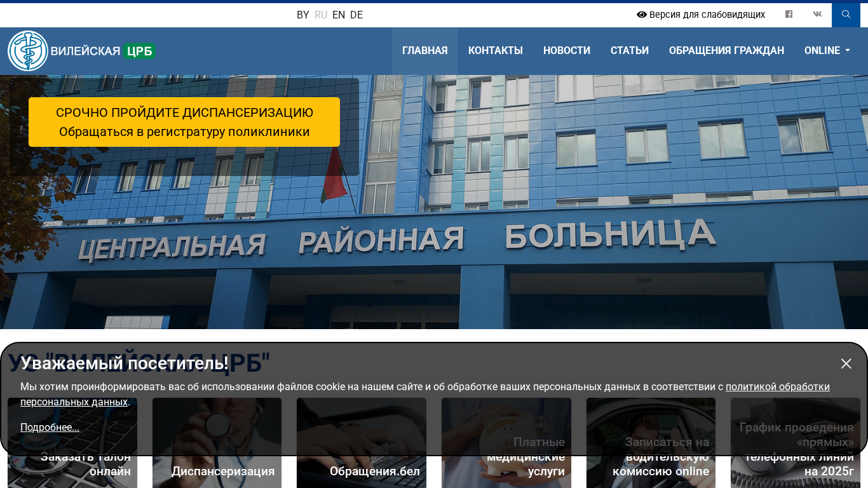Switch site language to BY
This screenshot has height=488, width=868.
click(x=303, y=15)
